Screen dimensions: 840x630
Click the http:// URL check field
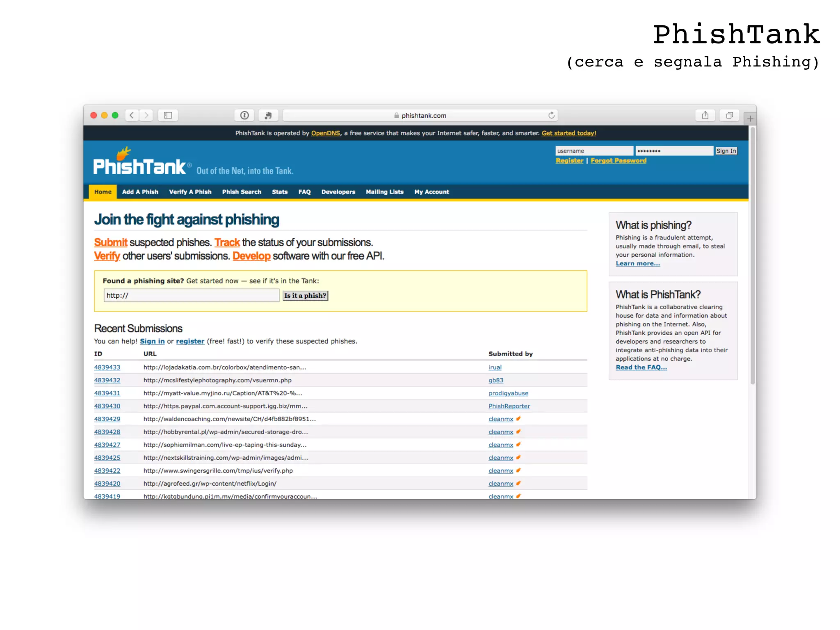[192, 295]
